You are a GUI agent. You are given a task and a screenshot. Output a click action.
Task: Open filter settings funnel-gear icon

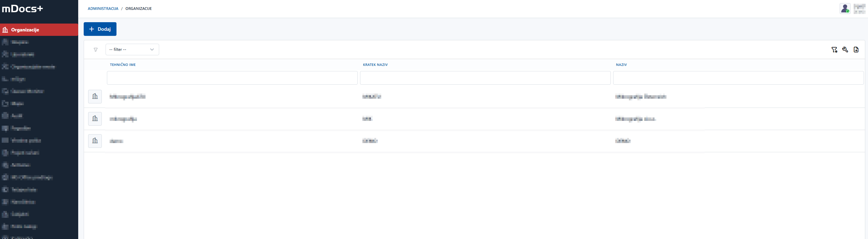pyautogui.click(x=834, y=50)
